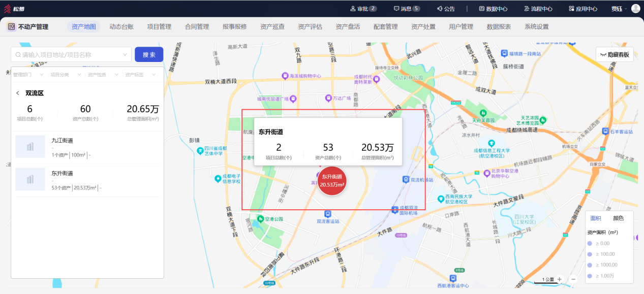This screenshot has width=644, height=294.
Task: Switch legend to the 颜色 tab
Action: (619, 218)
